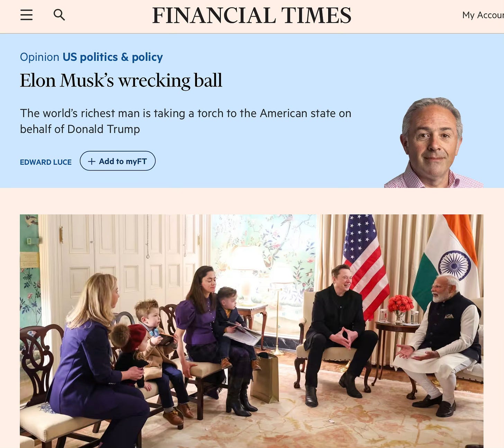The image size is (504, 448).
Task: Click the plus icon inside Add to myFT
Action: point(91,161)
